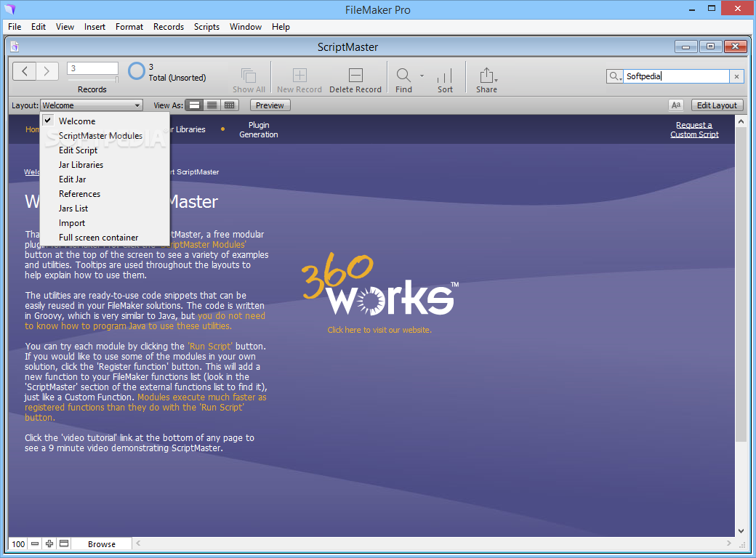Choose Full screen container layout
756x558 pixels.
(105, 237)
